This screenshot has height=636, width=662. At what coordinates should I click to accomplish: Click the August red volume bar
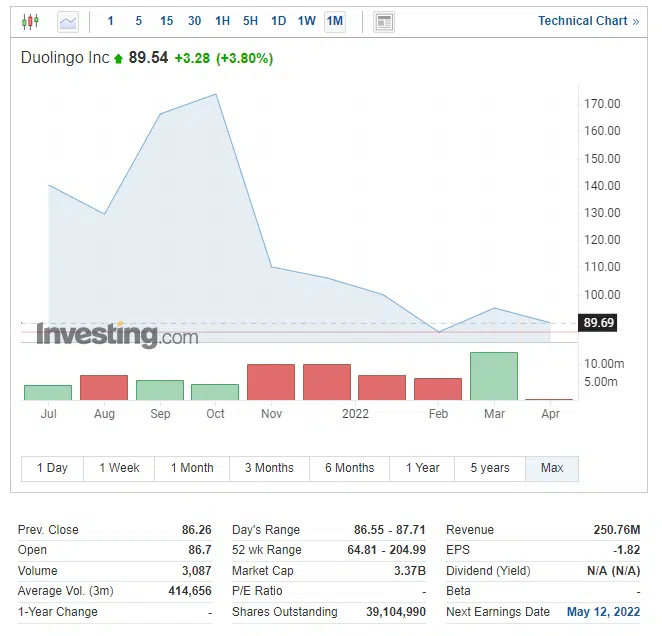[x=104, y=387]
